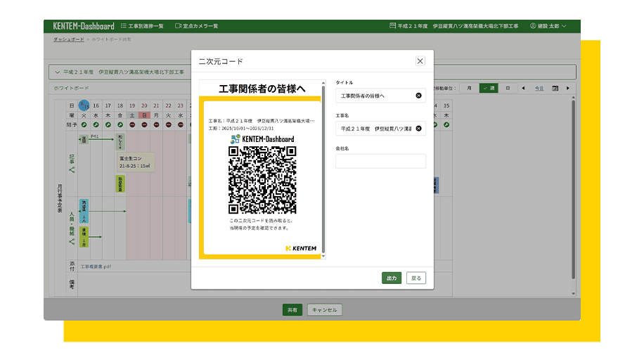The image size is (644, 362).
Task: Click the blue schedule block in 人員・機械 row
Action: 84,211
